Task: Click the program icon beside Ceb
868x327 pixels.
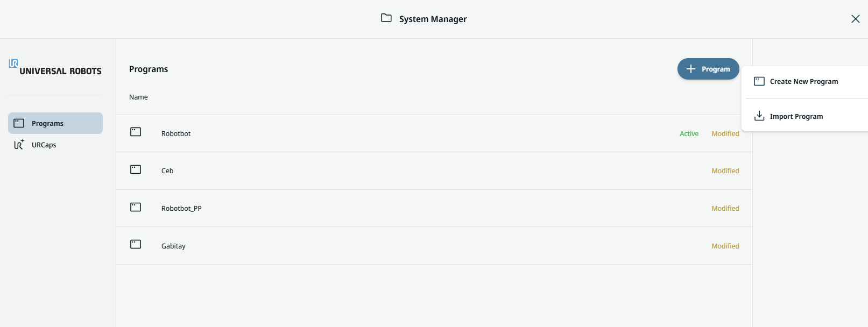Action: pyautogui.click(x=136, y=169)
